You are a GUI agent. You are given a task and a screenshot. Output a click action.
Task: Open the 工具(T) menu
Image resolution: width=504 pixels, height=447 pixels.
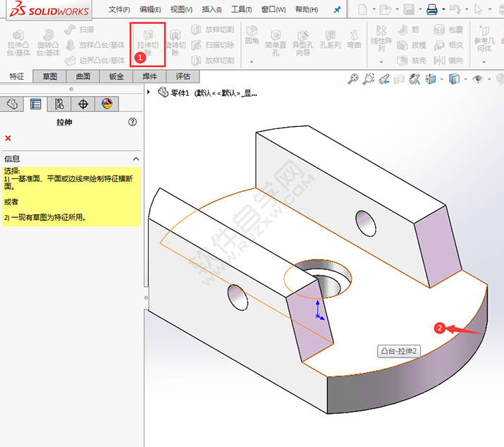coord(241,10)
